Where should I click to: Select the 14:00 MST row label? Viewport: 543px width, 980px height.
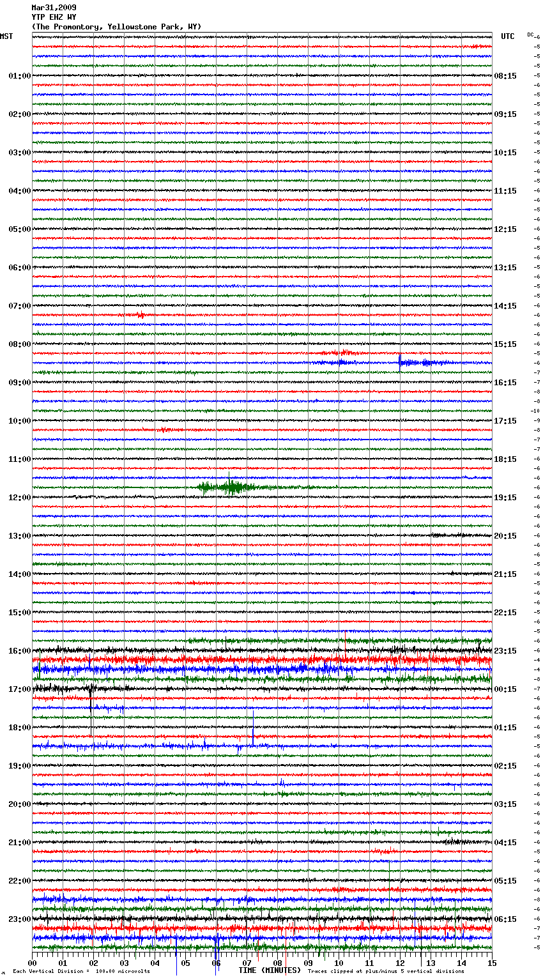(x=20, y=574)
